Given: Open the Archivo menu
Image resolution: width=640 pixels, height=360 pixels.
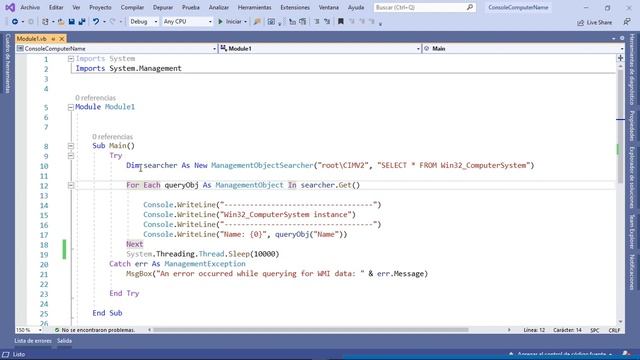Looking at the screenshot, I should coord(30,7).
